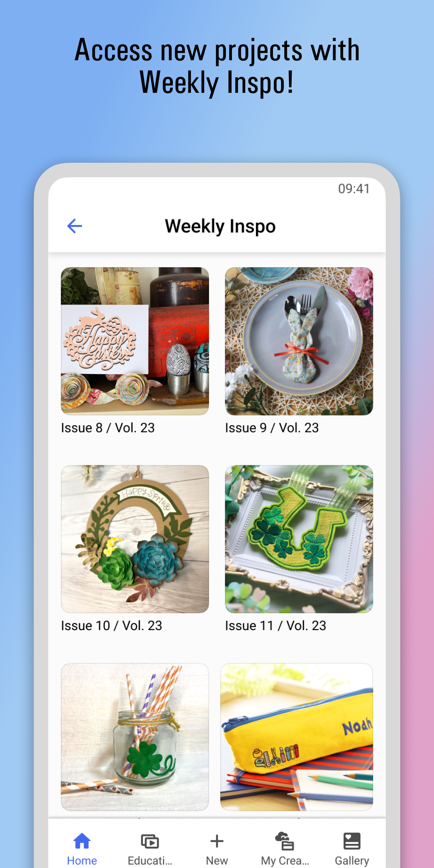Tap the blue back arrow icon

[x=74, y=226]
